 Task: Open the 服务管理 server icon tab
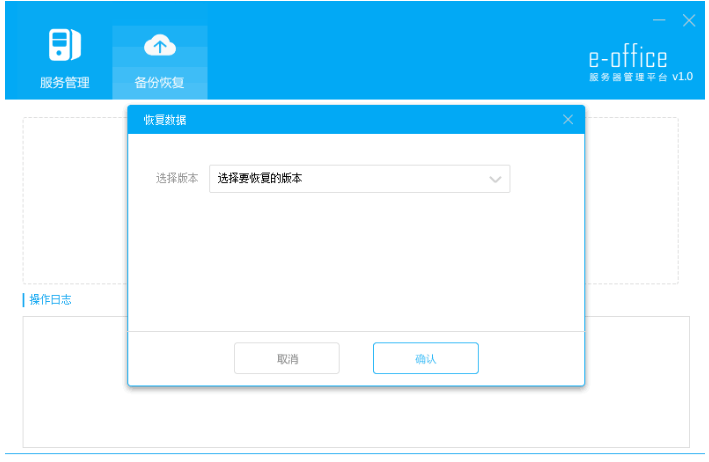click(x=65, y=44)
